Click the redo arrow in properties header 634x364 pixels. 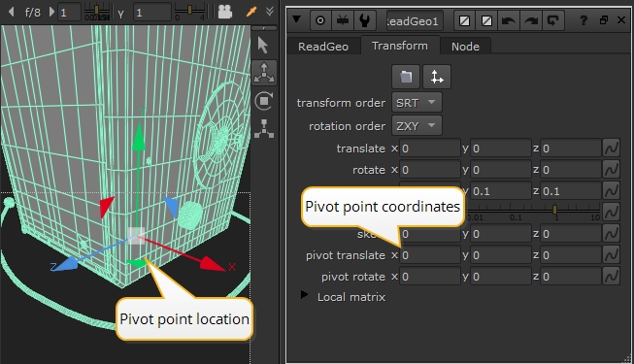point(530,20)
